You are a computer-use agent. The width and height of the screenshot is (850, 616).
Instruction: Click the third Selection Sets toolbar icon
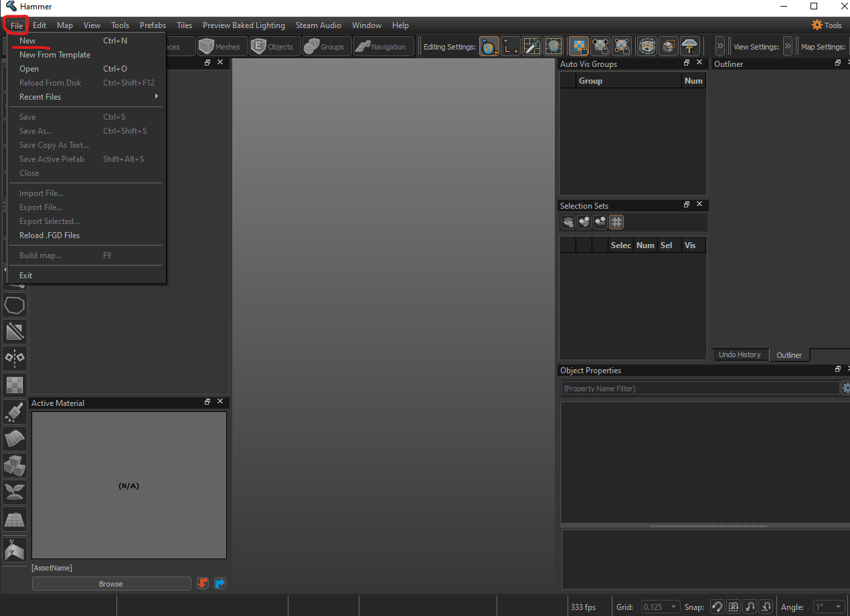click(x=600, y=221)
